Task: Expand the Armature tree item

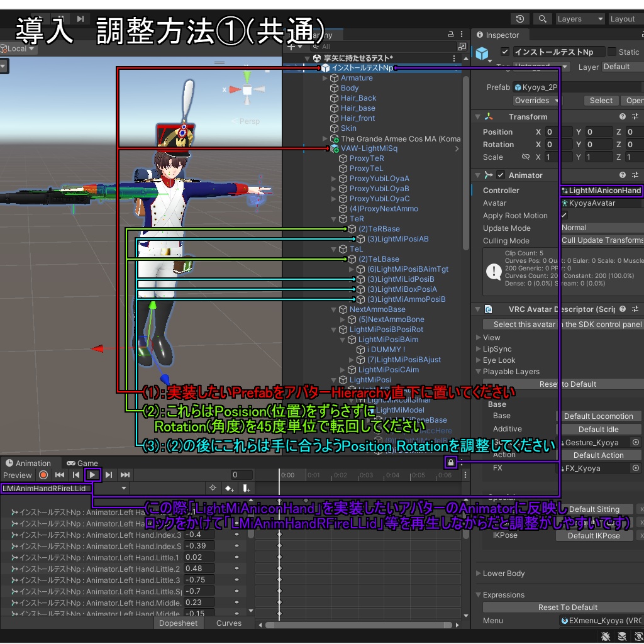Action: pyautogui.click(x=325, y=78)
